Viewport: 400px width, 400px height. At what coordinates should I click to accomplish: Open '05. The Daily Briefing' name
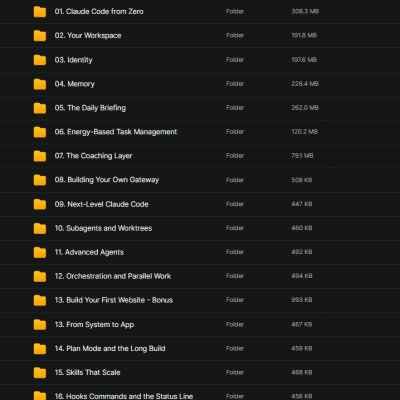[x=90, y=108]
